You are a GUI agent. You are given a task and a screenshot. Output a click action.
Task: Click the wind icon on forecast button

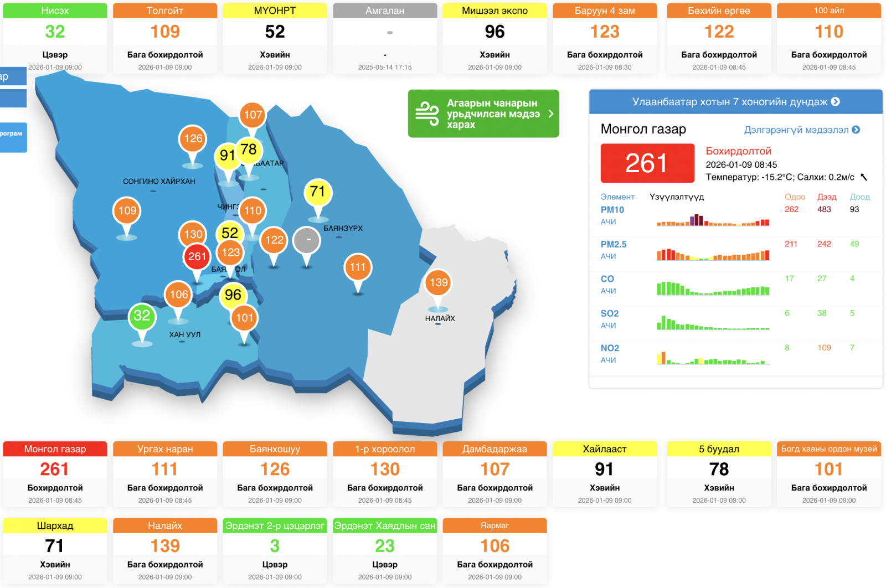coord(427,114)
